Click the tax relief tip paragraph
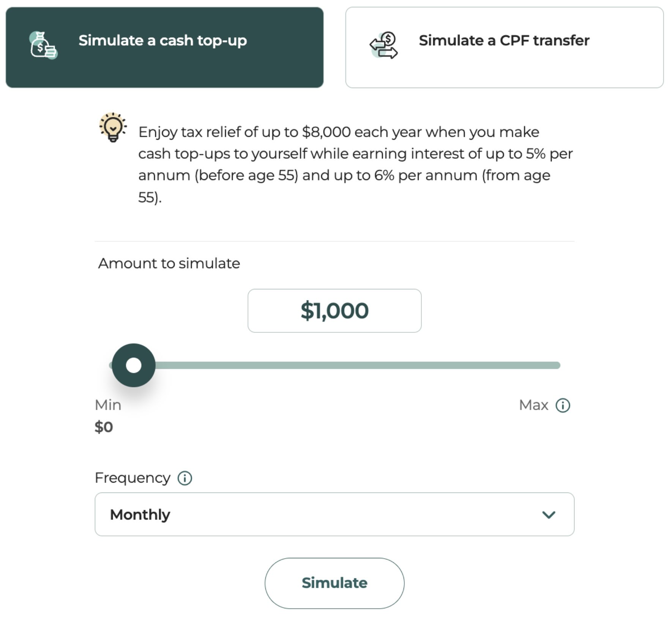 coord(355,164)
